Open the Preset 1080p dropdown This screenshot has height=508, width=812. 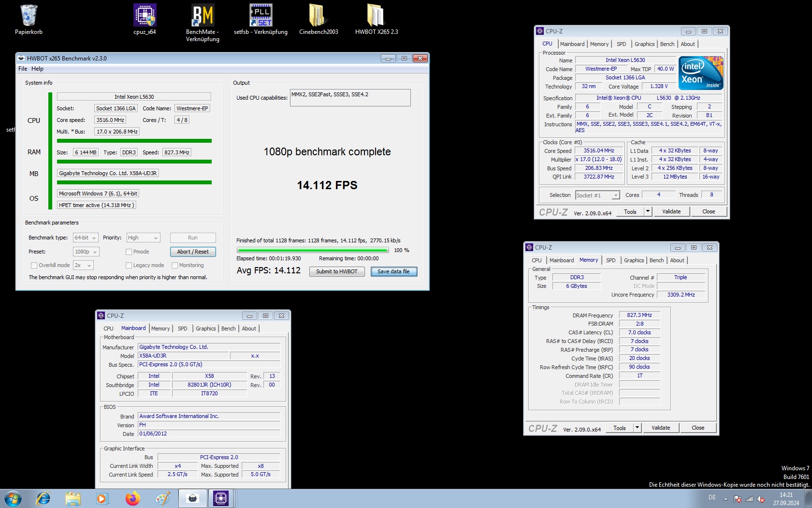tap(86, 252)
